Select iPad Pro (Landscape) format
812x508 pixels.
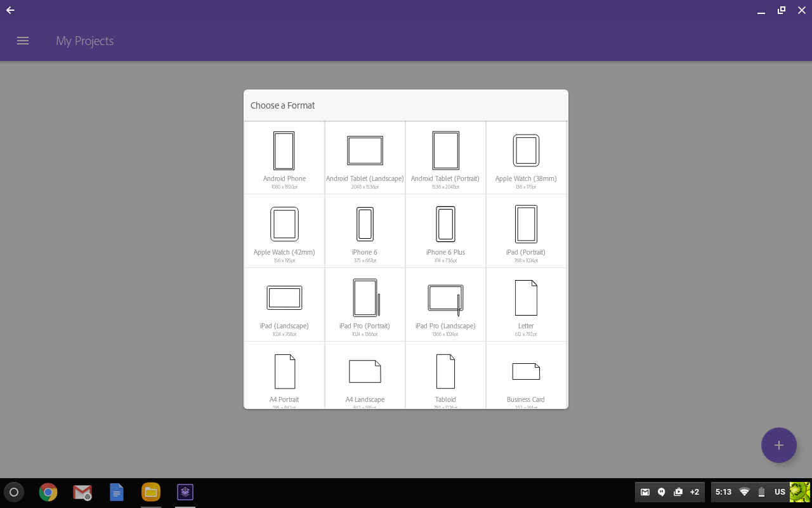click(445, 298)
